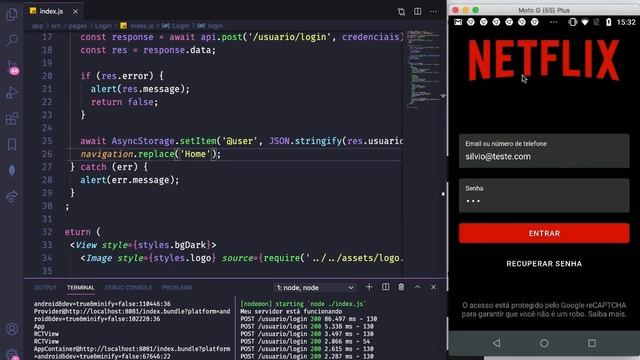The image size is (640, 360).
Task: Create a new terminal with plus icon
Action: 369,287
